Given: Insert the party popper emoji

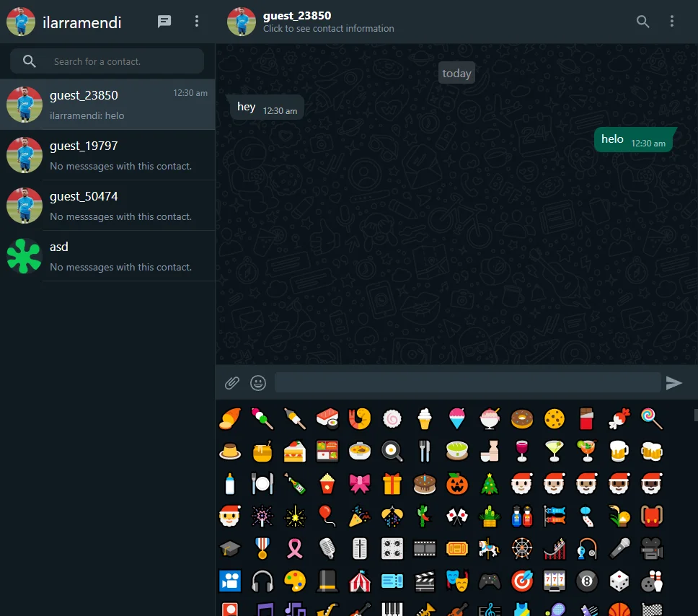Looking at the screenshot, I should pos(360,516).
